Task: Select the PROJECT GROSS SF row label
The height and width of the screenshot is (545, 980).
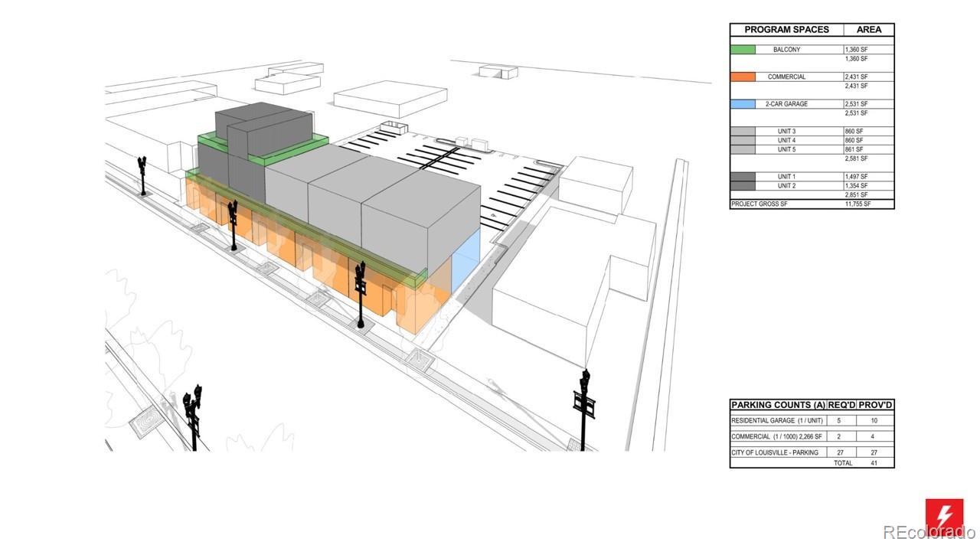Action: (x=757, y=204)
